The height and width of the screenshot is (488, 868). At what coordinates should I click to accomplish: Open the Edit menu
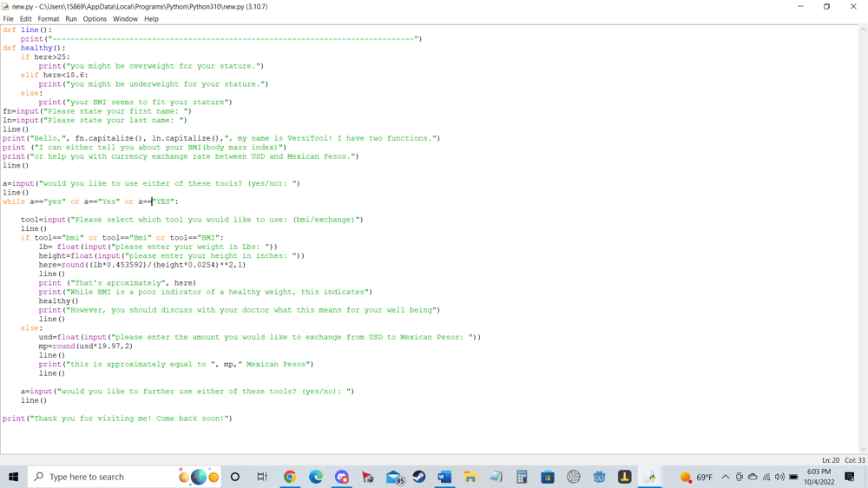point(26,19)
